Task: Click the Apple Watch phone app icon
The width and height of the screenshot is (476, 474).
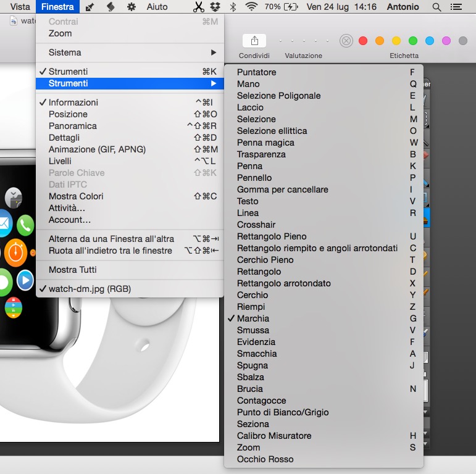Action: [25, 225]
